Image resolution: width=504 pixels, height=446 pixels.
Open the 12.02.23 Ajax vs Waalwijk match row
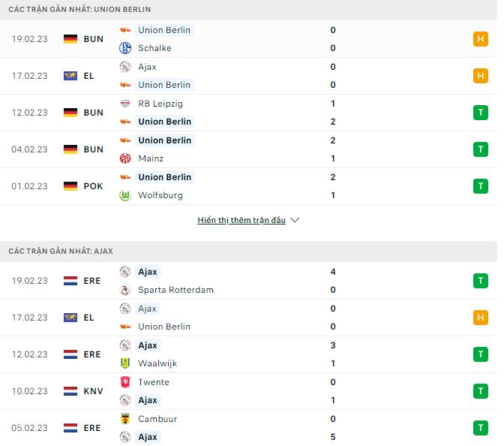click(x=248, y=354)
